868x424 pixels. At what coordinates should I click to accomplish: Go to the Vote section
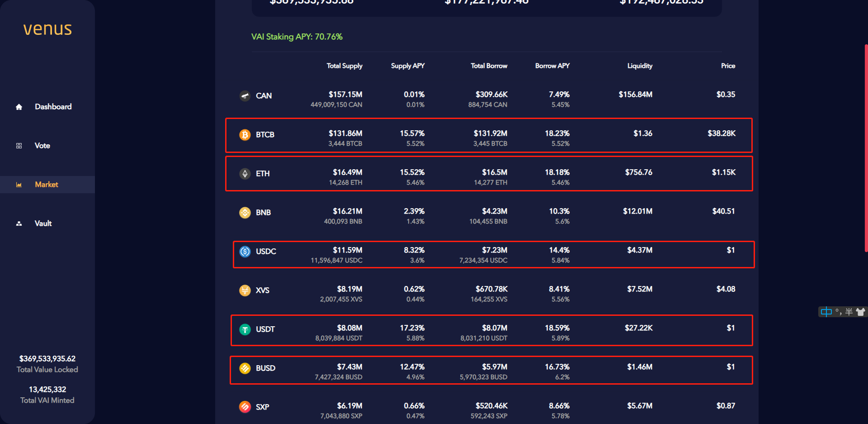pos(42,146)
